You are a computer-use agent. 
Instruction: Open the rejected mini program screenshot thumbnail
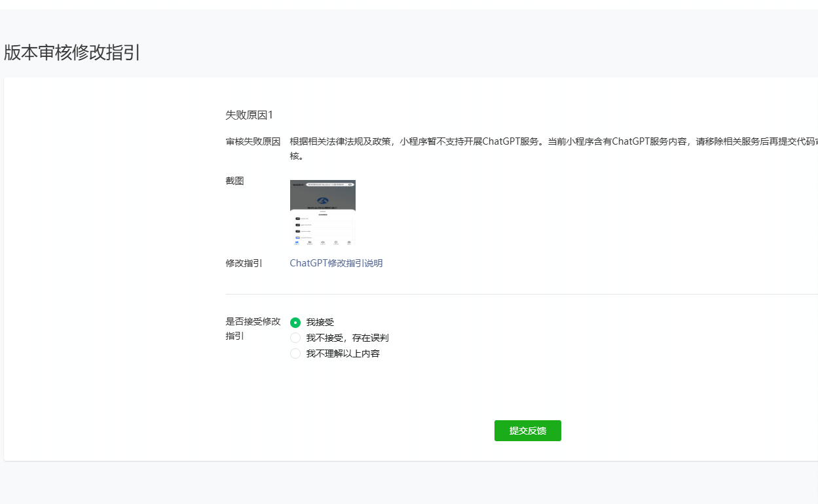point(323,213)
